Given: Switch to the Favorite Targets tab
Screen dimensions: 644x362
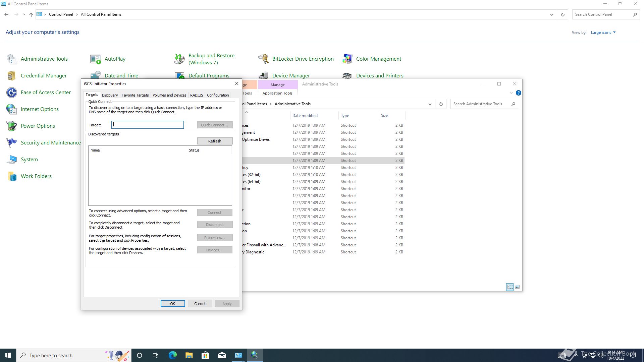Looking at the screenshot, I should click(x=135, y=95).
